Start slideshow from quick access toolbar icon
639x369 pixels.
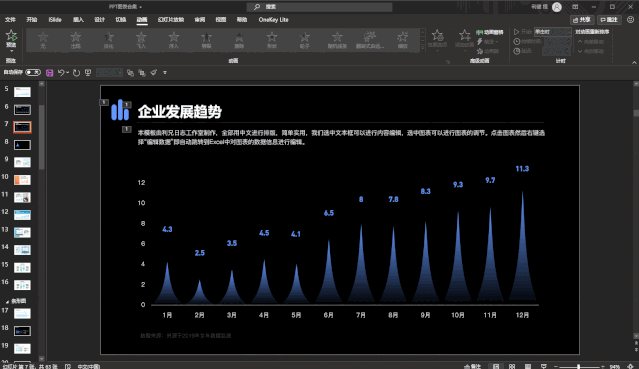pos(88,73)
